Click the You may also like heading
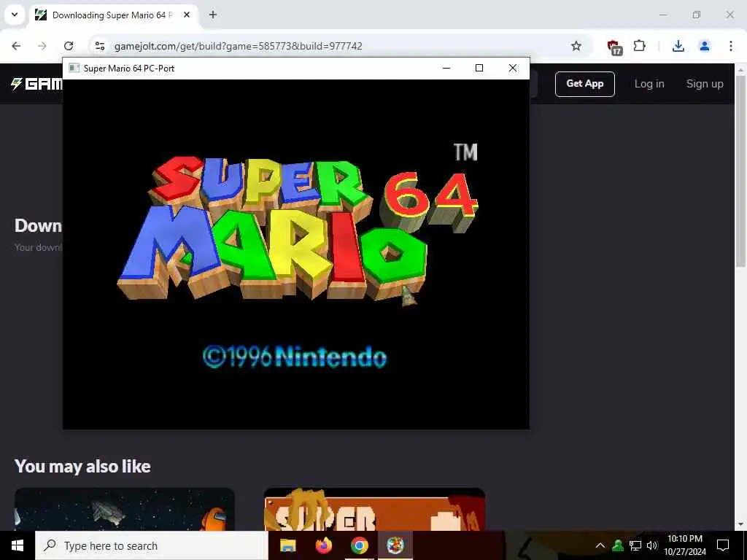This screenshot has height=560, width=747. 82,466
